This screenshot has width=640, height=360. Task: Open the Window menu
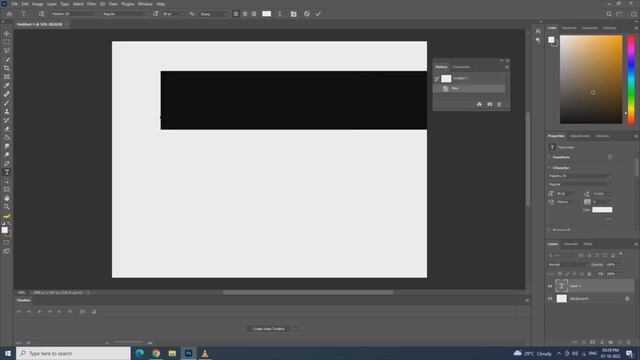pos(145,4)
